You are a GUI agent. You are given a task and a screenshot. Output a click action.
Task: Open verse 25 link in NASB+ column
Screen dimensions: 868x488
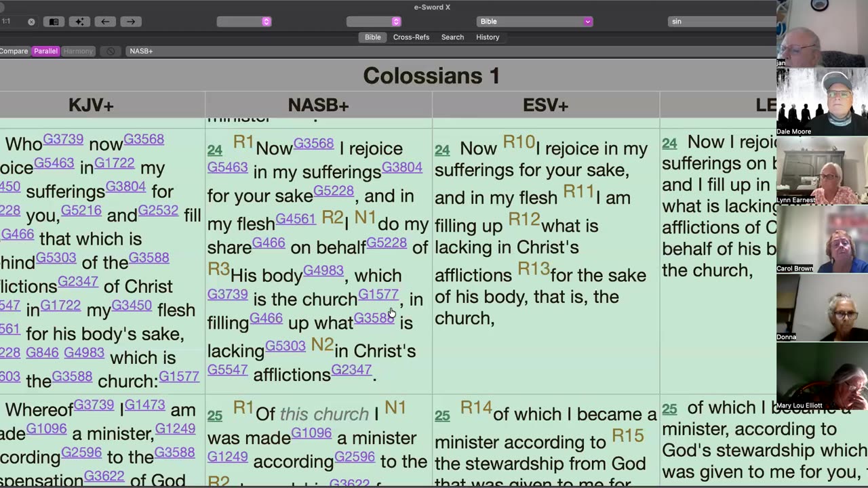[215, 415]
